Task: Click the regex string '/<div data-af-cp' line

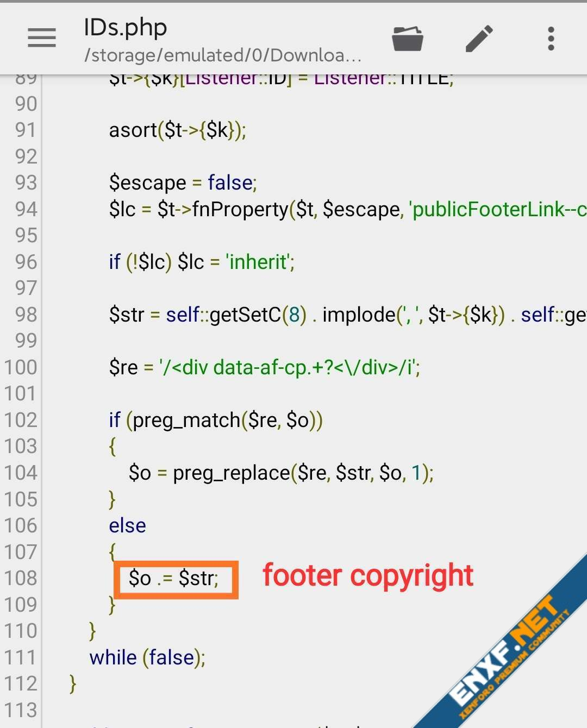Action: click(x=289, y=368)
